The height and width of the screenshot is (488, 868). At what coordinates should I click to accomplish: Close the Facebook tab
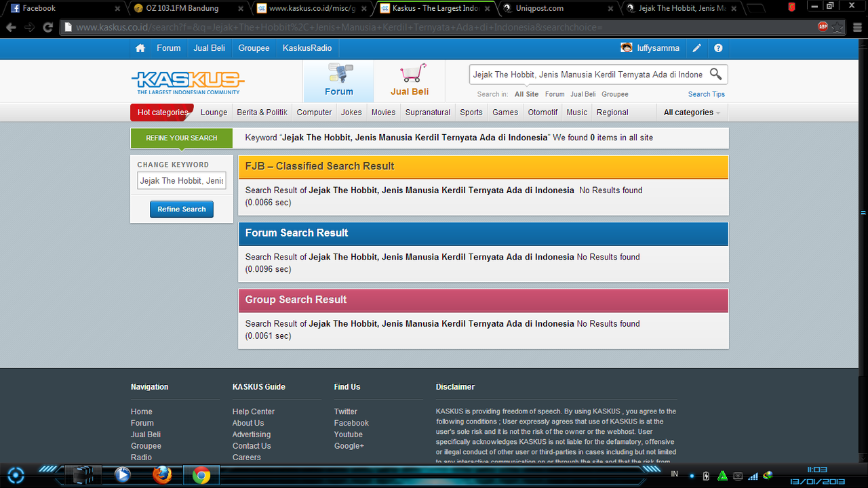coord(118,8)
